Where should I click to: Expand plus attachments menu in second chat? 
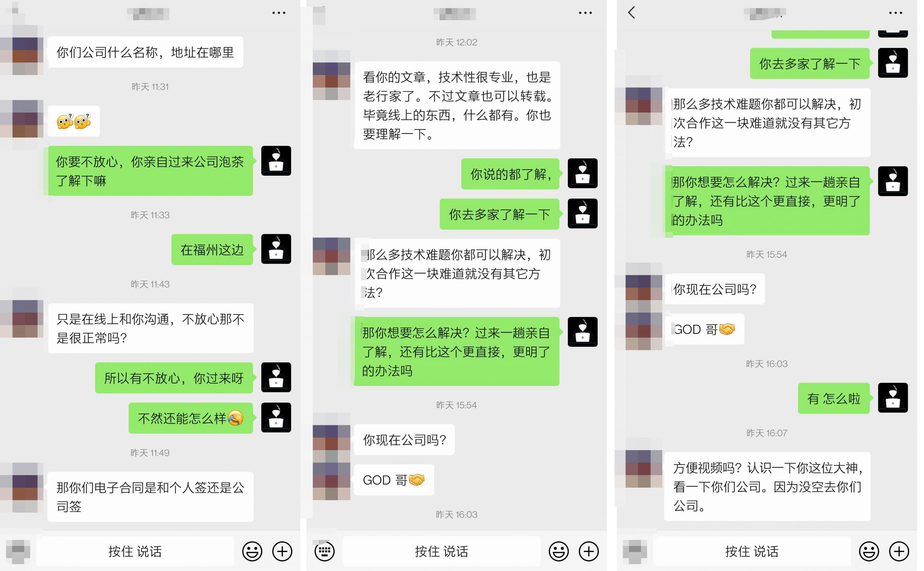[589, 552]
